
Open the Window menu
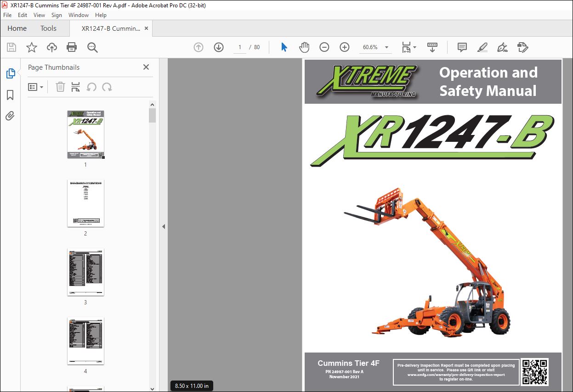(x=79, y=15)
